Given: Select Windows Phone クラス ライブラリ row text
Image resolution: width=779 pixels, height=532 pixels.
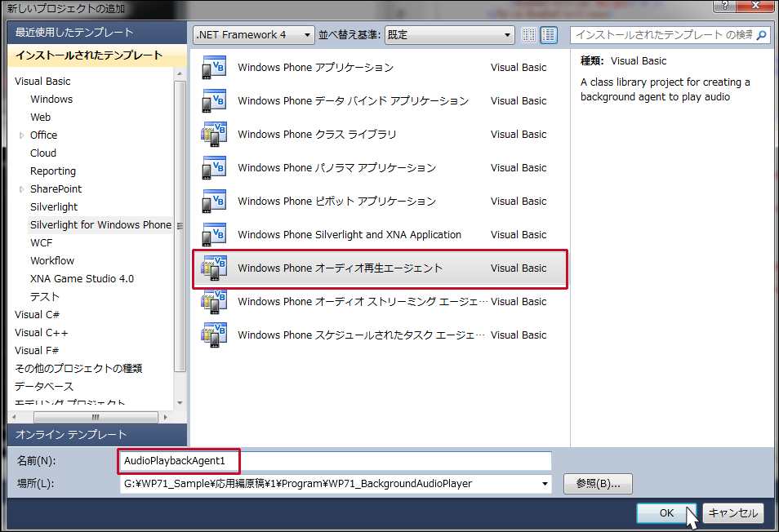Looking at the screenshot, I should tap(317, 135).
